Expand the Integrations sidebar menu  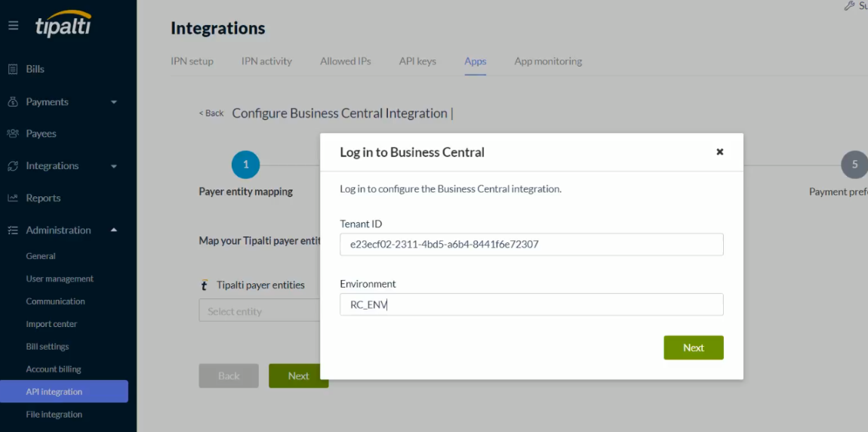(x=114, y=166)
